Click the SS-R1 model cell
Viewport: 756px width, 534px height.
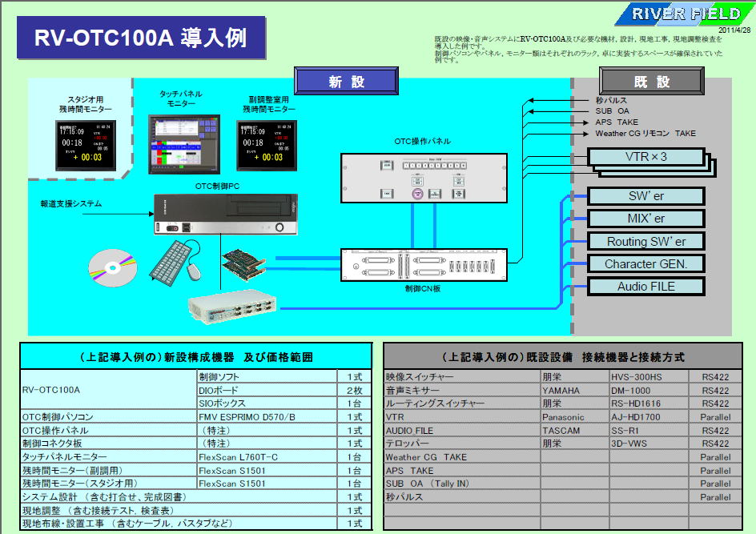[649, 431]
